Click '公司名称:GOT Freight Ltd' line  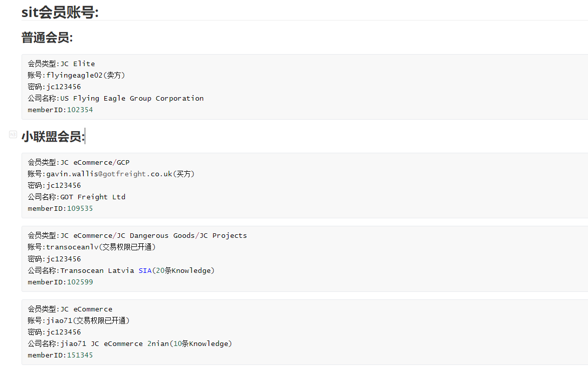(x=77, y=197)
